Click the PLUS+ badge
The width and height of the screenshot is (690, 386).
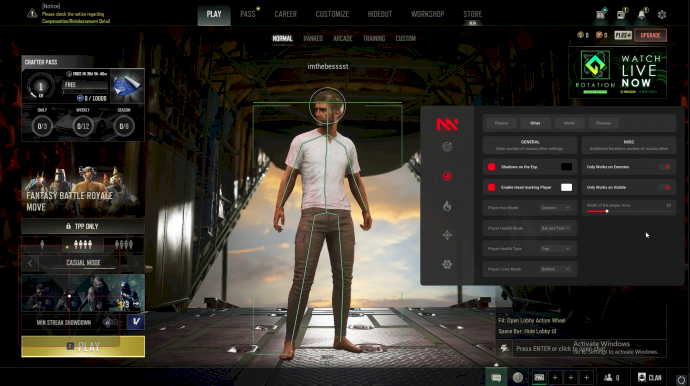click(x=623, y=35)
